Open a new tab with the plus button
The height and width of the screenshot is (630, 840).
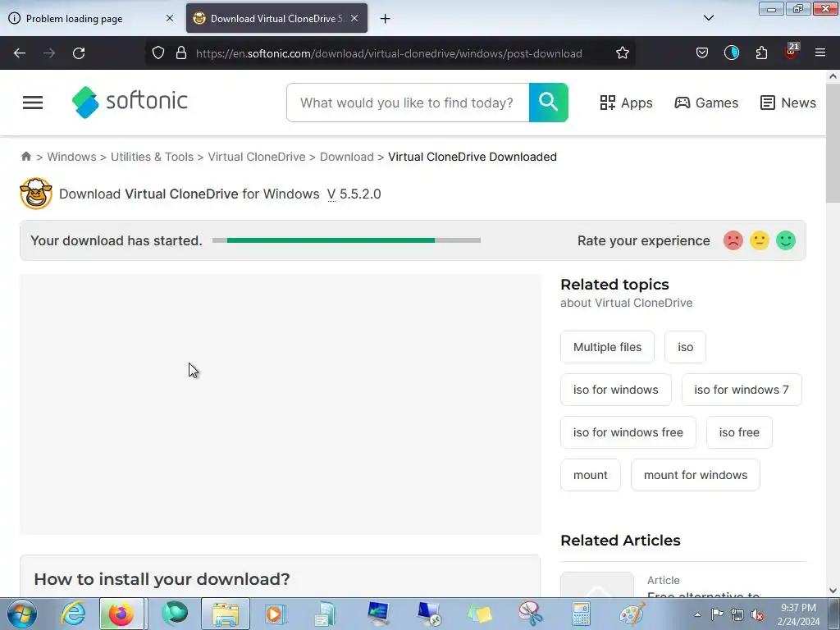(385, 19)
